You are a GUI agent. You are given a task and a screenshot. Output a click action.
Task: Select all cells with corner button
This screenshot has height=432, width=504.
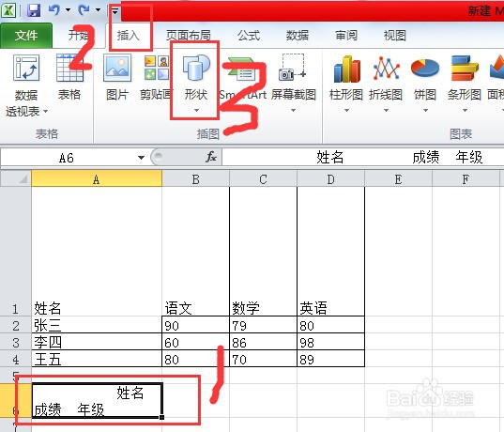(15, 178)
